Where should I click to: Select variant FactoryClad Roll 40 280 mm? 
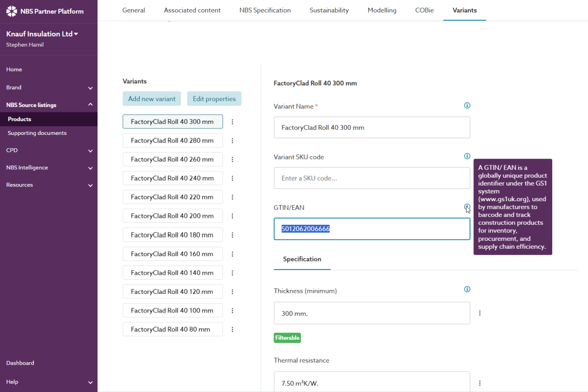[172, 140]
